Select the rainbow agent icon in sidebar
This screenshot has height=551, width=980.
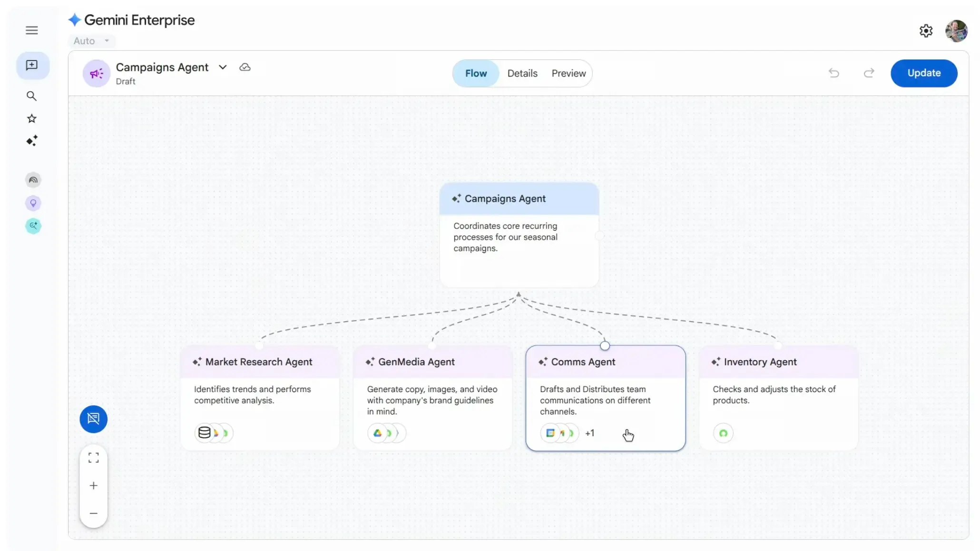click(x=33, y=180)
